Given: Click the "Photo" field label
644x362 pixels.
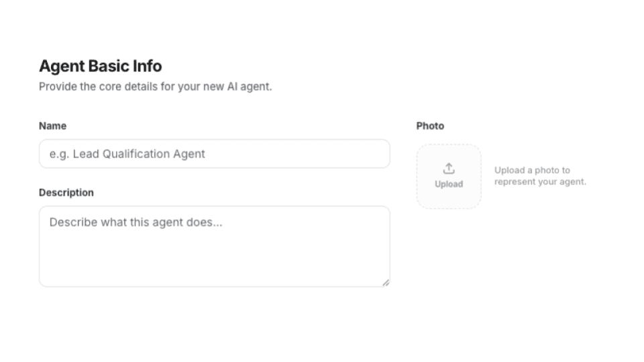Looking at the screenshot, I should click(x=430, y=126).
